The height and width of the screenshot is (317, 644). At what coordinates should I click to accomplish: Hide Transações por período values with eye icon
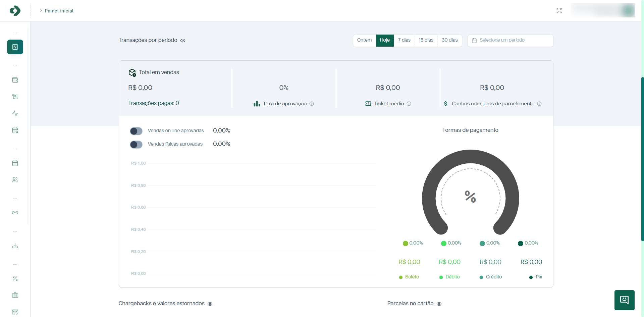[x=183, y=41]
